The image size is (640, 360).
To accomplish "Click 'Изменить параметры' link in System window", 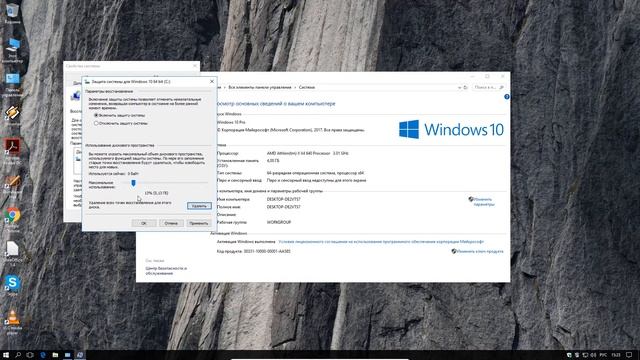I will (483, 202).
